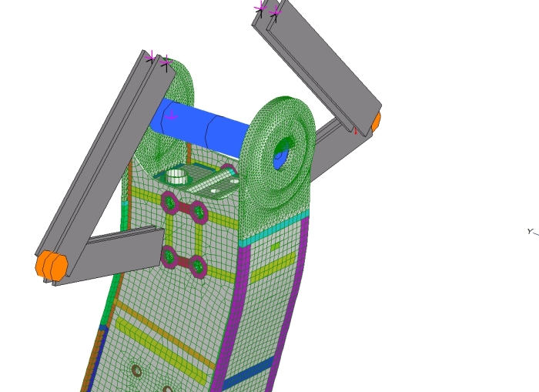This screenshot has width=539, height=392.
Task: Select magenta marker at top of right bracket
Action: pyautogui.click(x=262, y=8)
